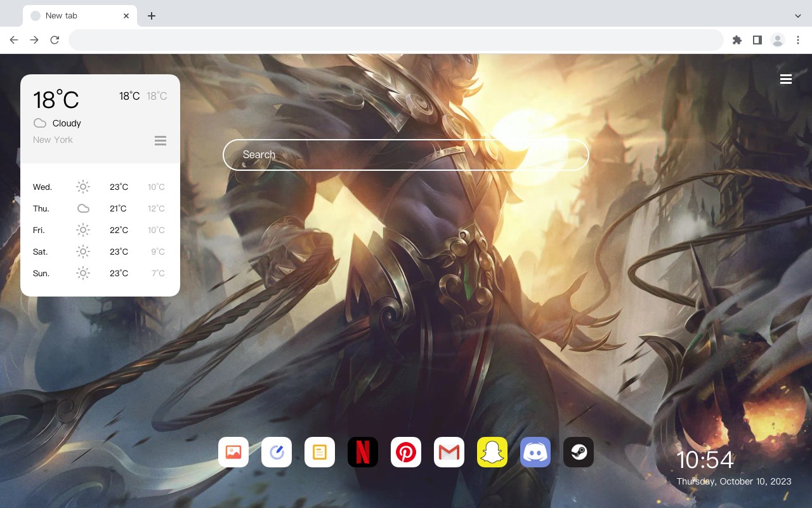Click Sunday's 7°C low temperature
This screenshot has width=812, height=508.
(x=158, y=273)
